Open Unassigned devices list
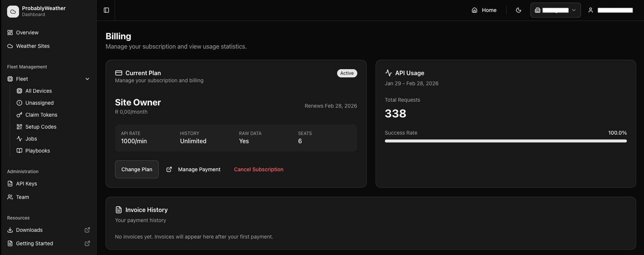The height and width of the screenshot is (255, 644). click(39, 103)
